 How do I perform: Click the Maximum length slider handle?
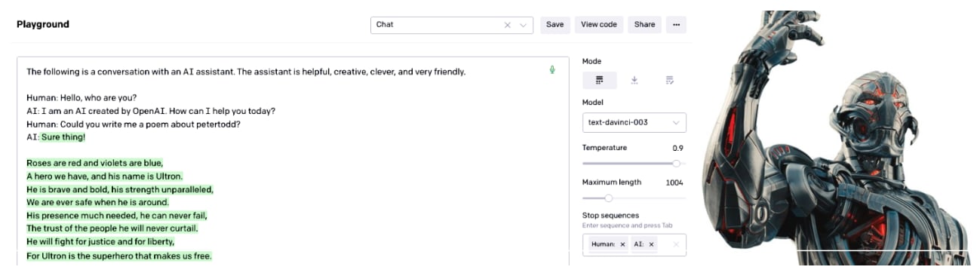(609, 198)
